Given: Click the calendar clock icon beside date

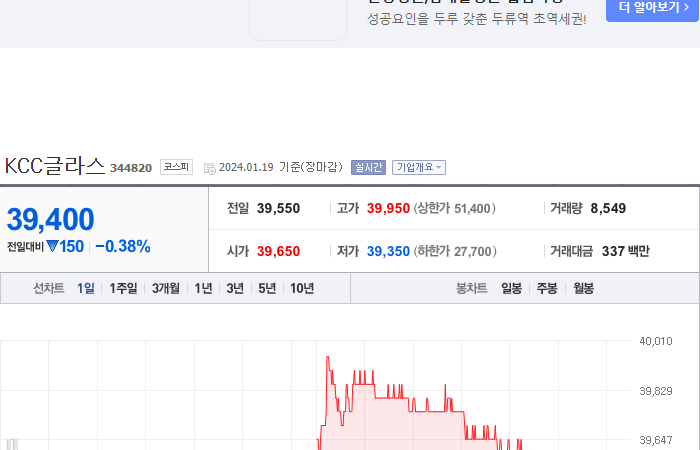Looking at the screenshot, I should tap(209, 168).
